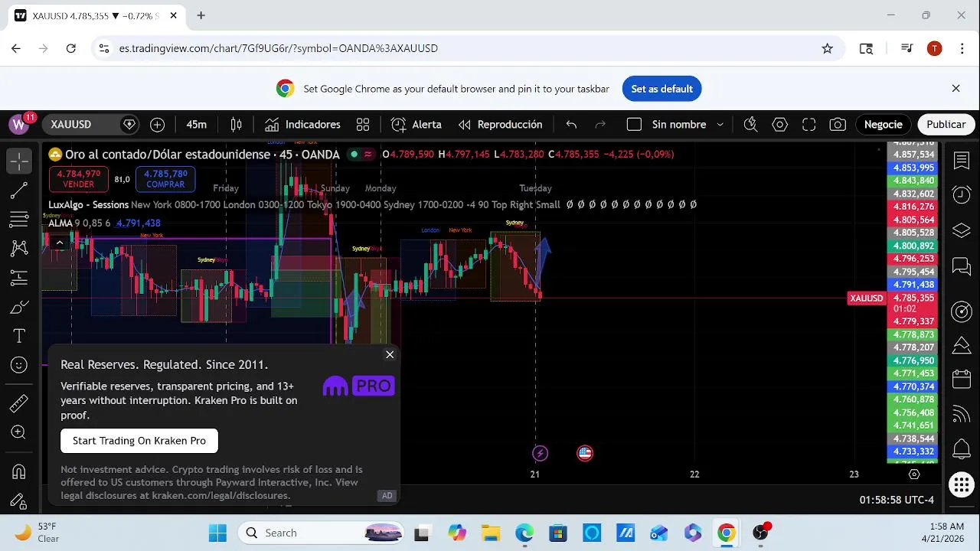Select the brush drawing tool
Viewport: 980px width, 551px height.
coord(19,307)
